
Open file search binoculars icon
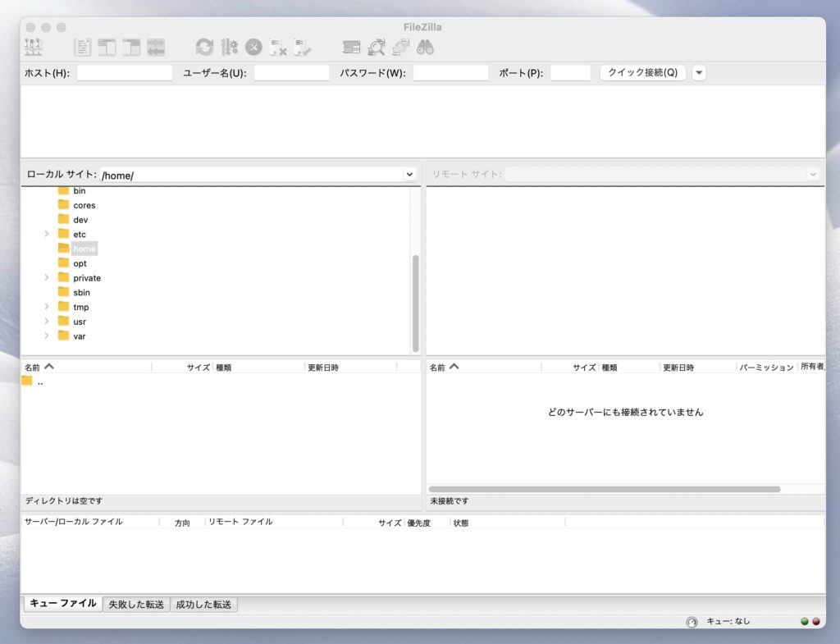click(x=426, y=48)
